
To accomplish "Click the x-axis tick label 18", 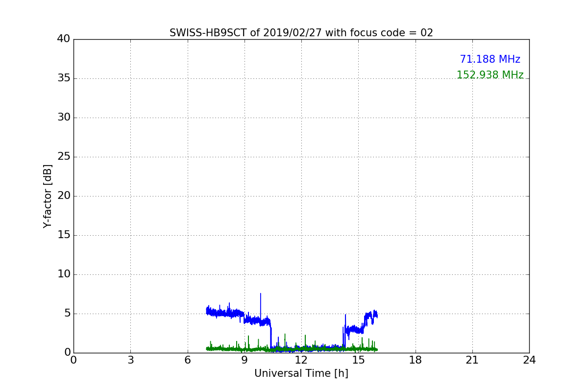I will [x=416, y=360].
